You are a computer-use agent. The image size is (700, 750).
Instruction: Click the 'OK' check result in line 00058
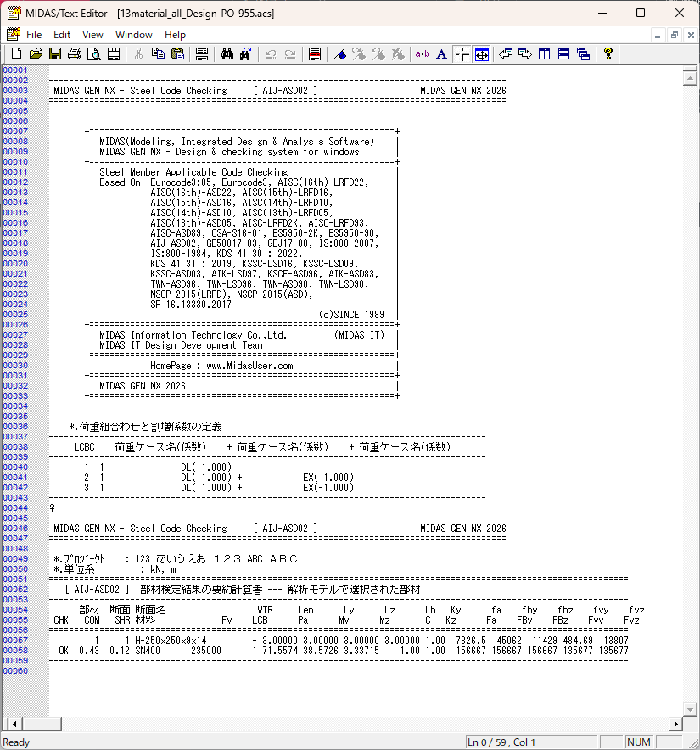(64, 651)
